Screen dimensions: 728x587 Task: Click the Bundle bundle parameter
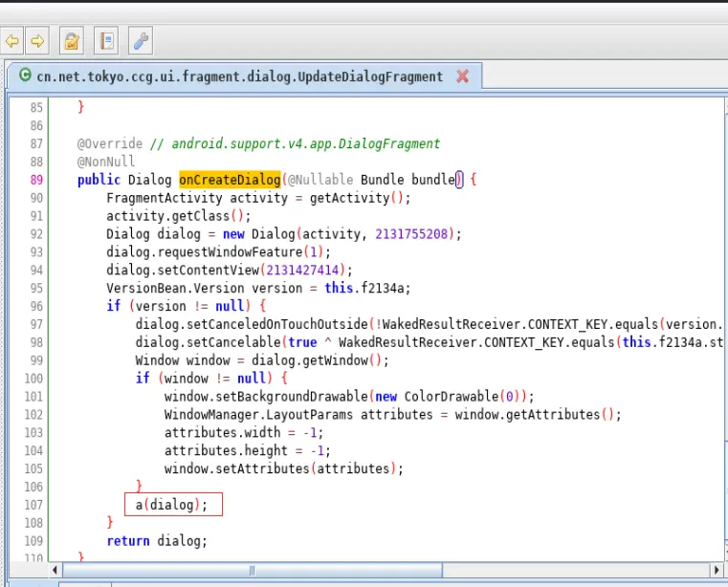click(x=408, y=180)
